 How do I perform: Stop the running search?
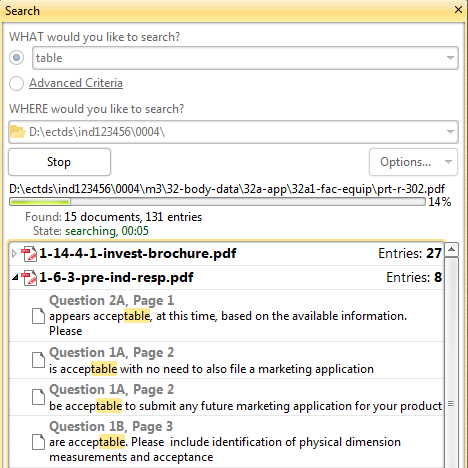pos(59,162)
